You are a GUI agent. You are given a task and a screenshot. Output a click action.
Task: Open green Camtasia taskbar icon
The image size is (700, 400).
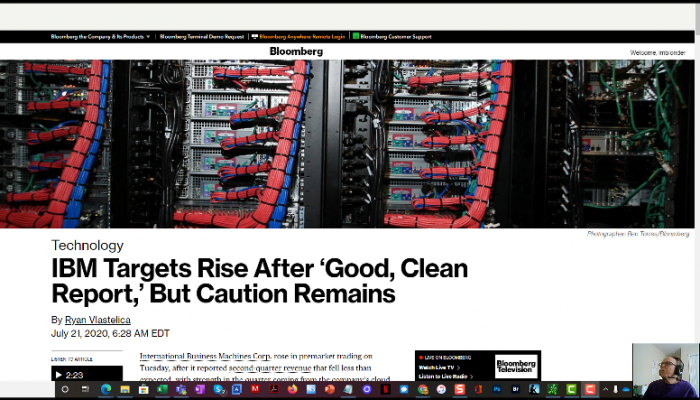571,389
